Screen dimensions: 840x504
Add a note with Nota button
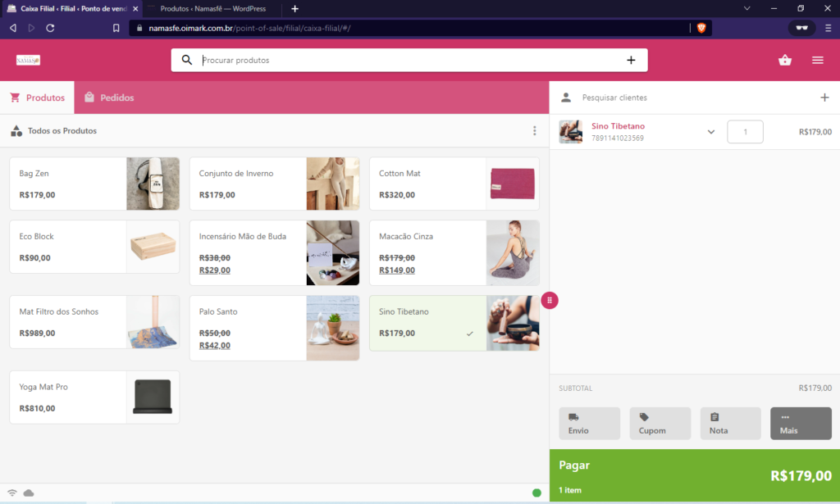(730, 424)
